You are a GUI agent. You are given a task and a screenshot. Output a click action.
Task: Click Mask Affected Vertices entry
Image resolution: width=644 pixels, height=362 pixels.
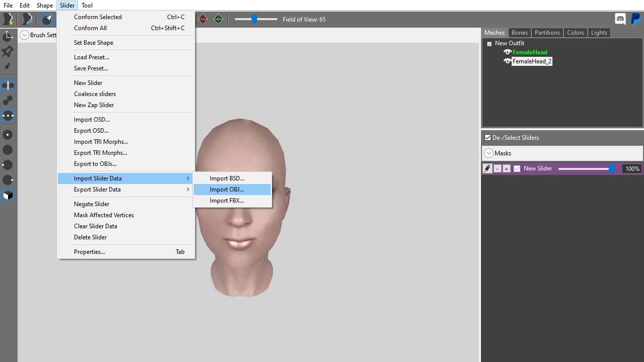point(126,215)
